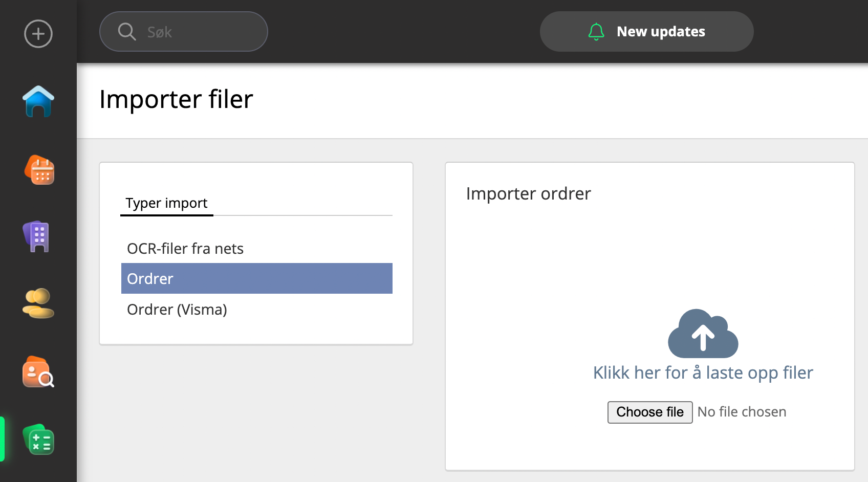Image resolution: width=868 pixels, height=482 pixels.
Task: Open the green calculator icon in sidebar
Action: [39, 440]
